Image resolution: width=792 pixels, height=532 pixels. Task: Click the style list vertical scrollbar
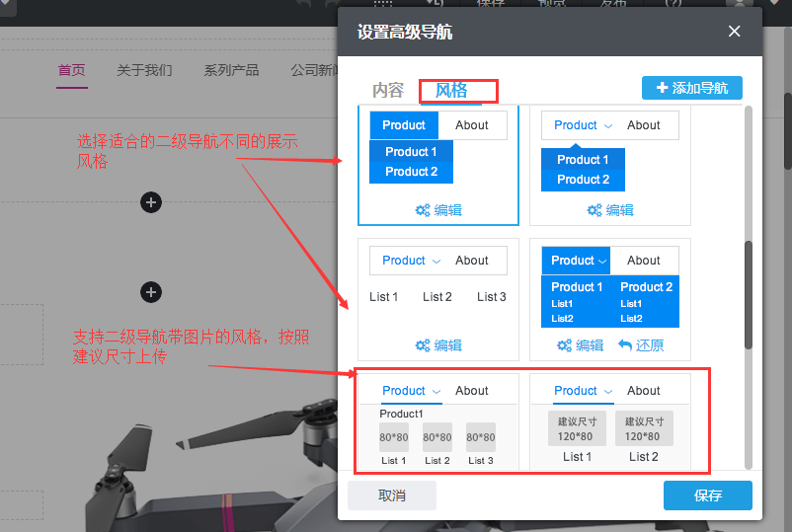(748, 294)
